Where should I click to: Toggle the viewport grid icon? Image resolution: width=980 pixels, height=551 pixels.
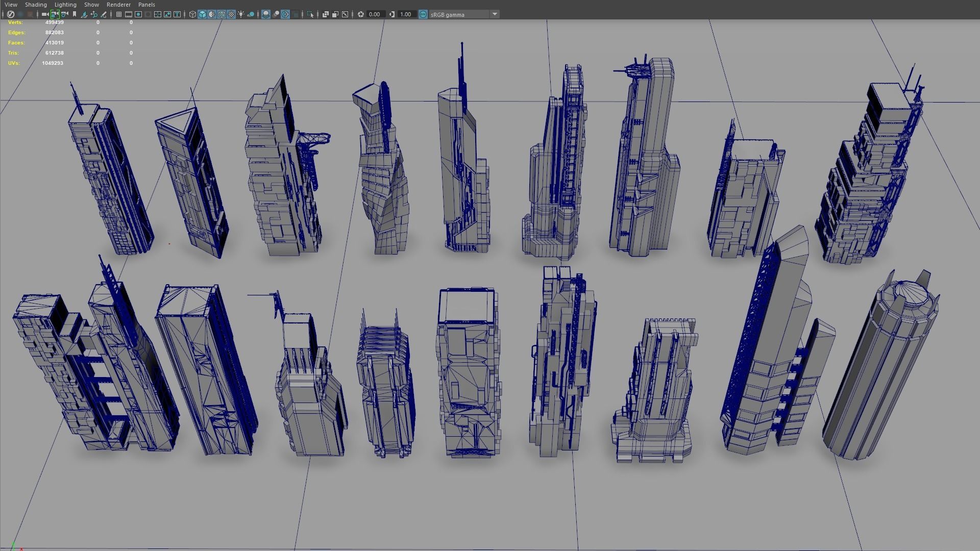pyautogui.click(x=119, y=14)
